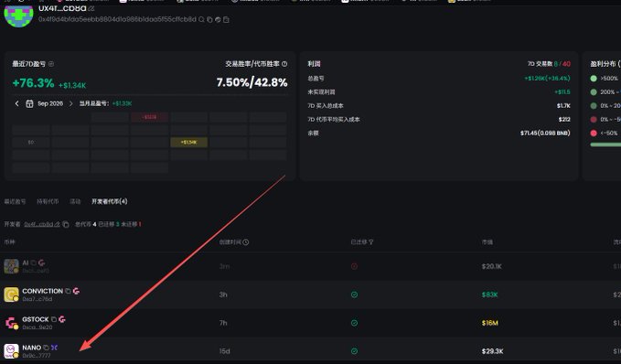The image size is (621, 364).
Task: Click the 7.50%/42.8% win rate value
Action: pyautogui.click(x=252, y=82)
